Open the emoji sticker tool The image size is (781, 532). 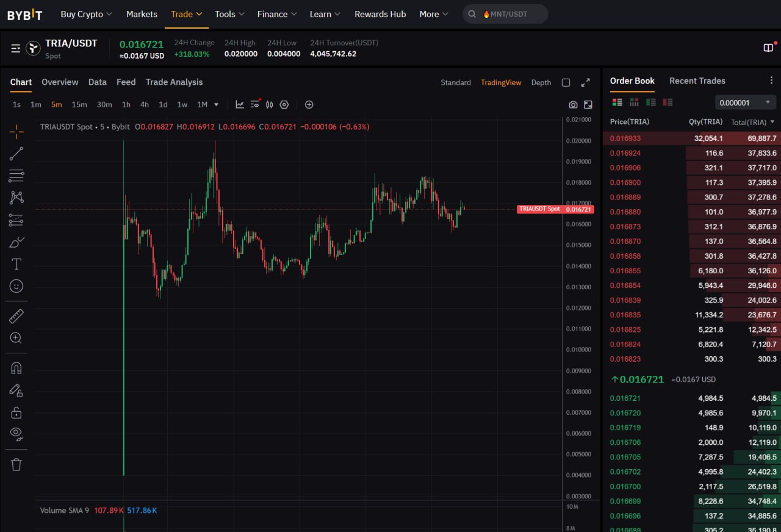[x=16, y=286]
